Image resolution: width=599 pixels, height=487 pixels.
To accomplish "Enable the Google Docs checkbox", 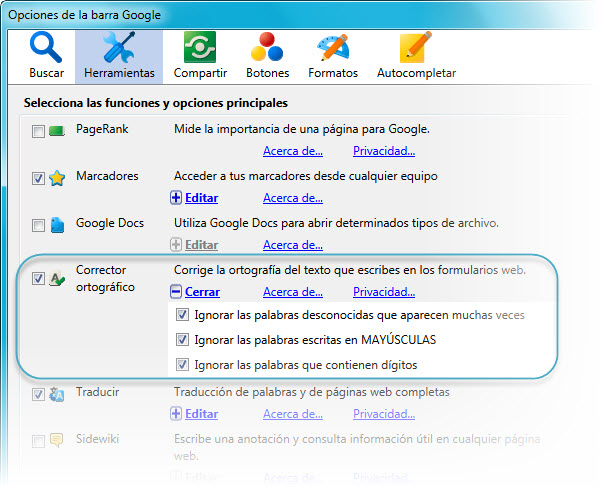I will pos(38,225).
